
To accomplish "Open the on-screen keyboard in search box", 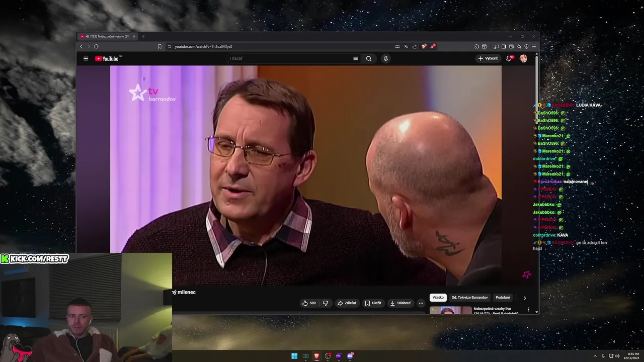I will coord(356,59).
